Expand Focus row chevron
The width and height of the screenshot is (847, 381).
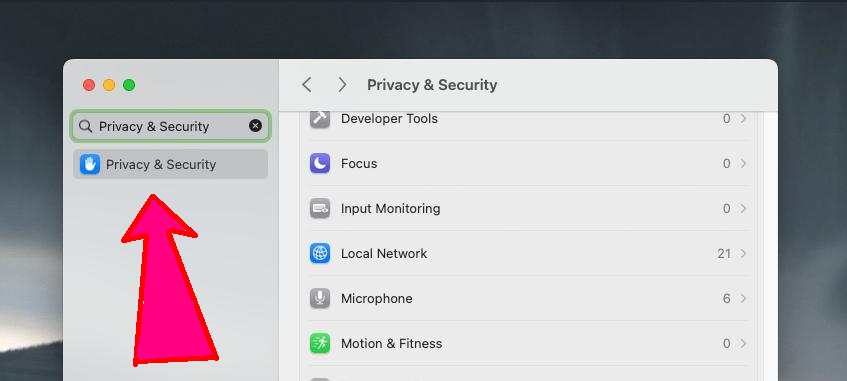743,163
